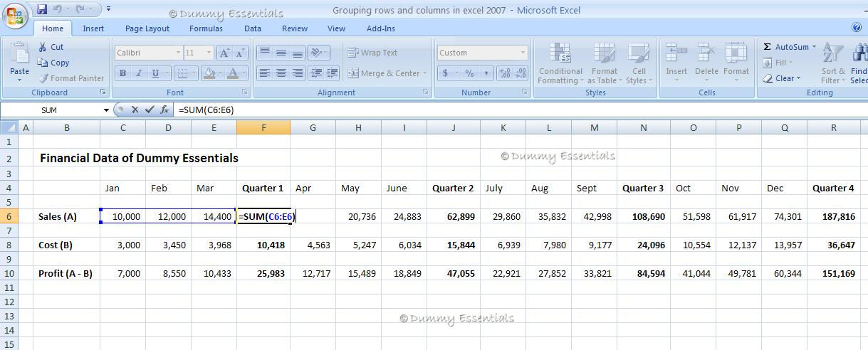
Task: Toggle Underline formatting
Action: click(x=155, y=73)
